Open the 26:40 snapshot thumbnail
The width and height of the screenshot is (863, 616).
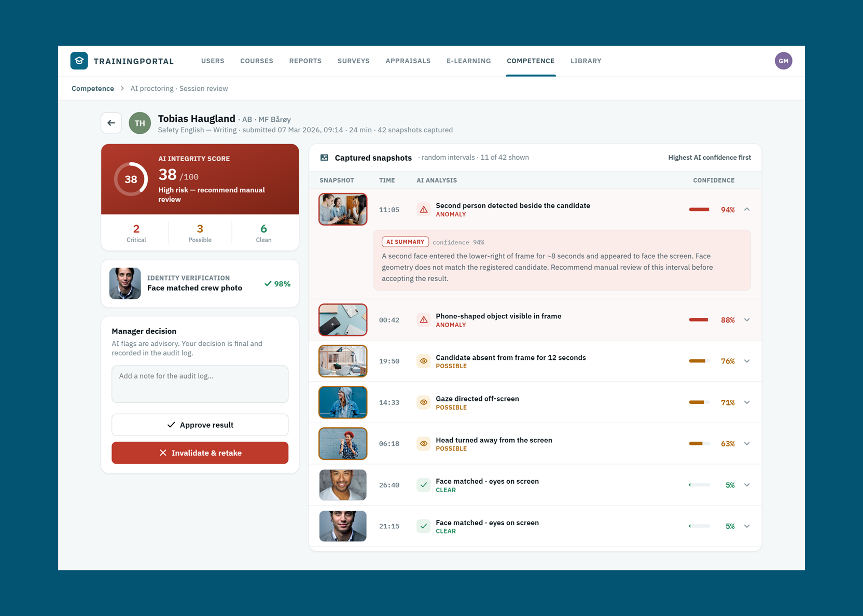pyautogui.click(x=343, y=485)
